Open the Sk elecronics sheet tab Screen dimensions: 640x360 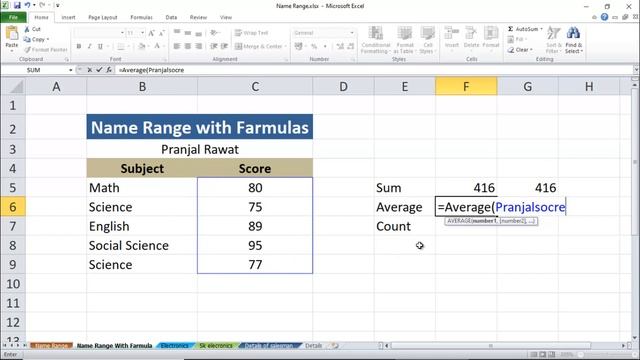[216, 346]
